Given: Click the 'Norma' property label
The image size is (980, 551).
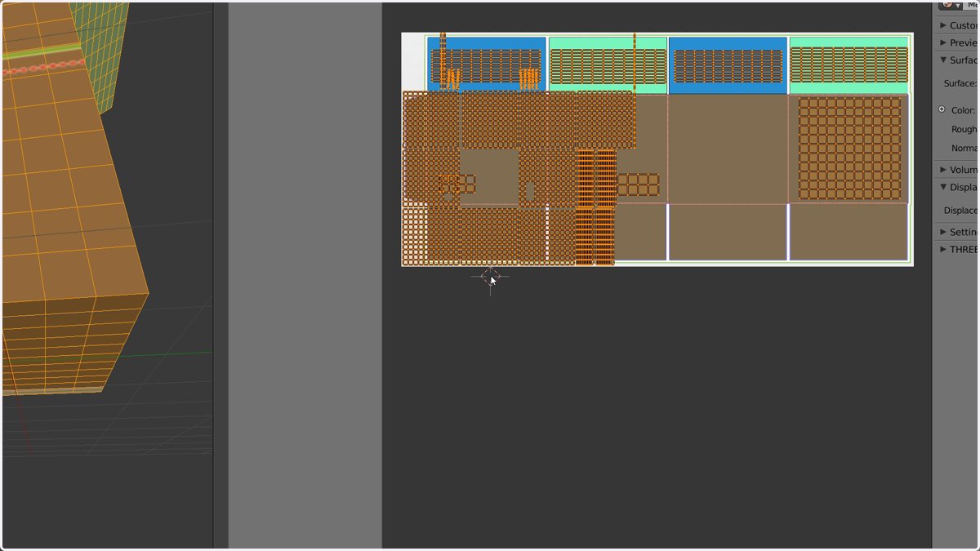Looking at the screenshot, I should click(964, 148).
